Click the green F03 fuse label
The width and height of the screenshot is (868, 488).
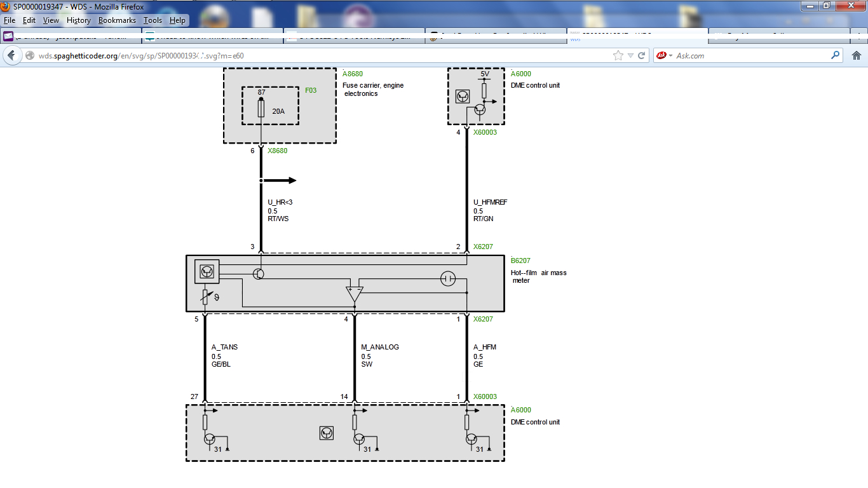pos(310,91)
